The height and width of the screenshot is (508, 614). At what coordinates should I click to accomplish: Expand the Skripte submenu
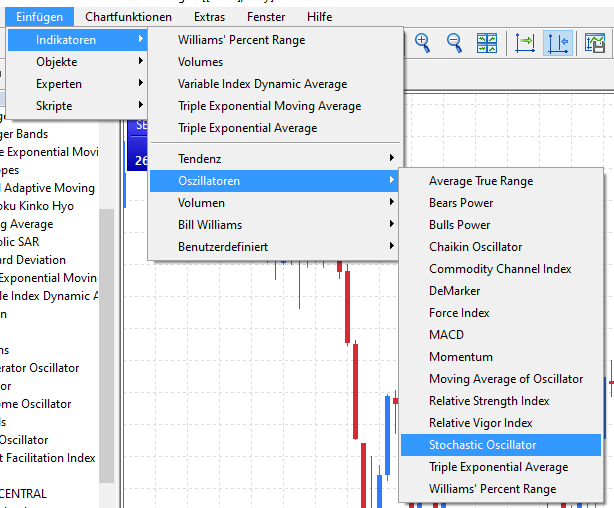pyautogui.click(x=78, y=106)
